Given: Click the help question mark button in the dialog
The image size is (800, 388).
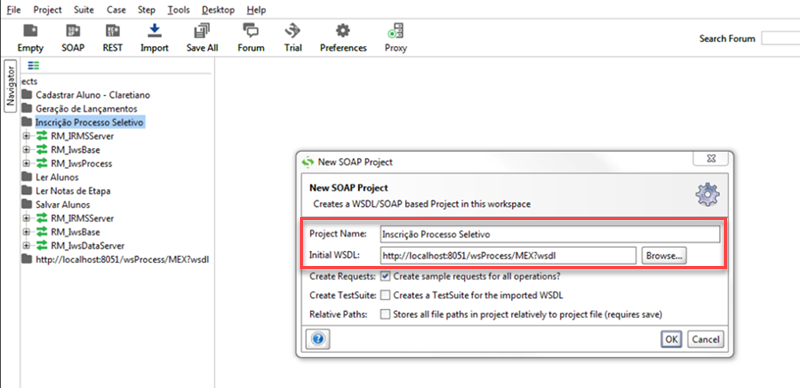Looking at the screenshot, I should [x=318, y=339].
